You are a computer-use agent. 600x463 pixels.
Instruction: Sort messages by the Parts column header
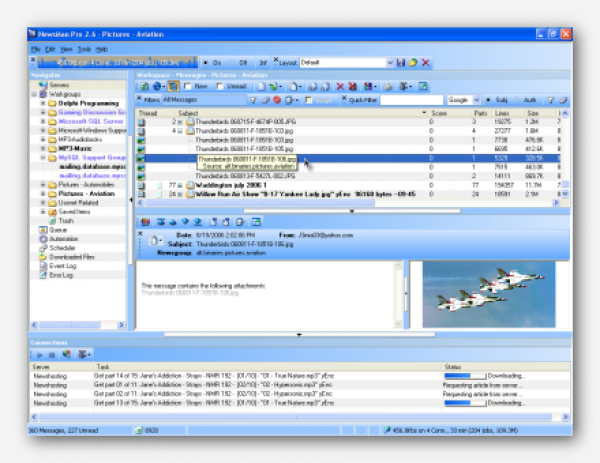pos(480,113)
